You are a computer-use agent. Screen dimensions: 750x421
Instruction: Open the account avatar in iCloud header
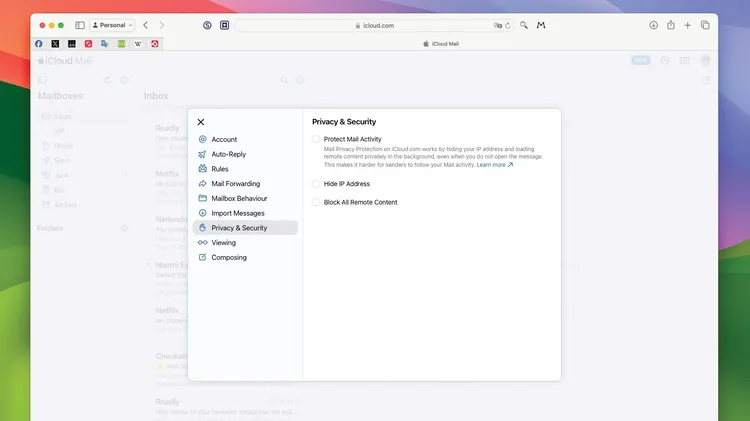(x=706, y=60)
